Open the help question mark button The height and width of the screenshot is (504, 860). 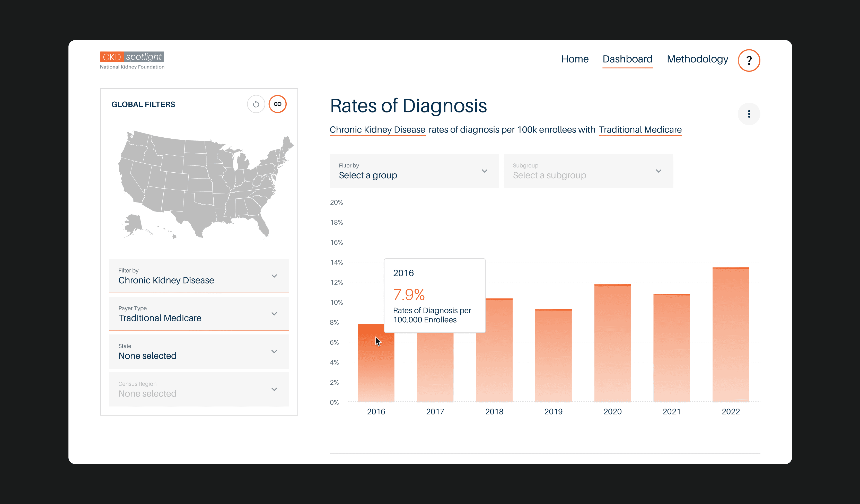coord(749,60)
